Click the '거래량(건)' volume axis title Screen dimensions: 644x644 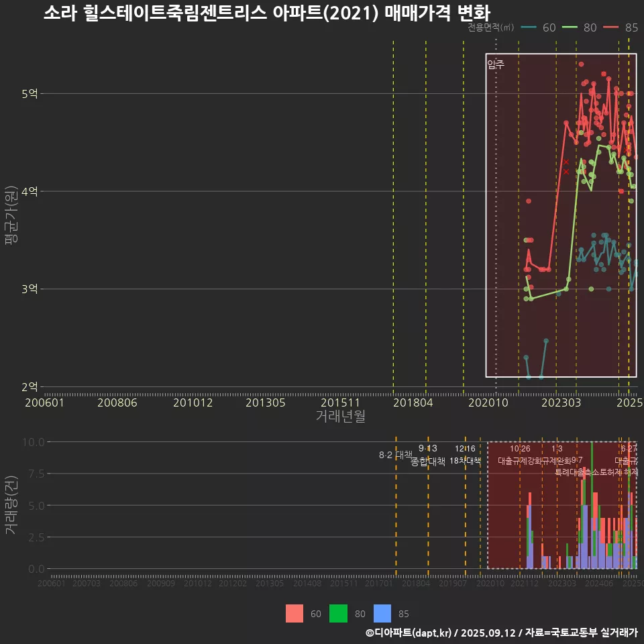11,504
